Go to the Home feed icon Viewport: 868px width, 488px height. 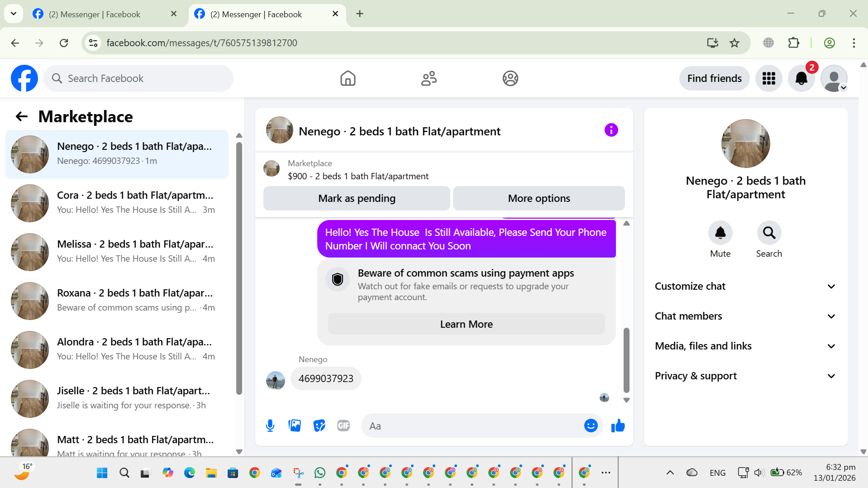[x=348, y=78]
